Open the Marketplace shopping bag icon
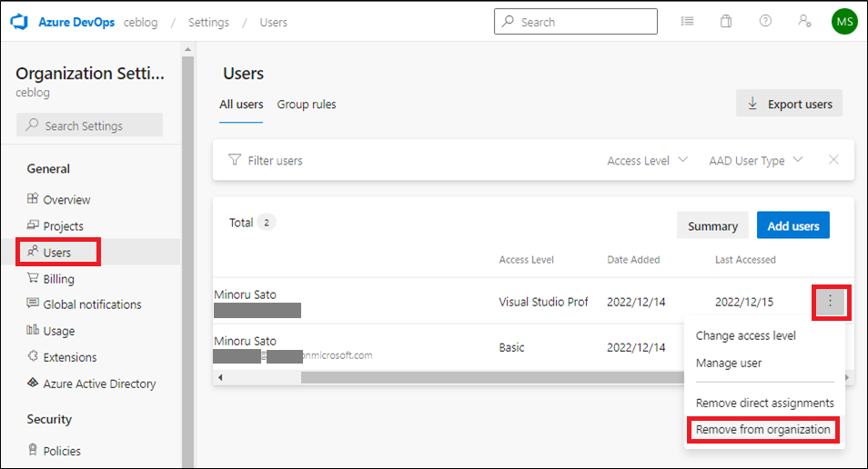 pos(726,22)
